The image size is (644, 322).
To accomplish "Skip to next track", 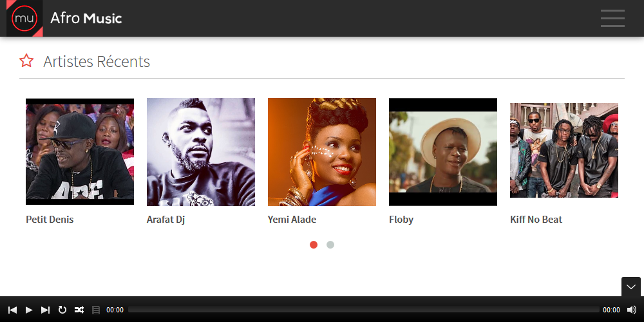I will click(46, 310).
